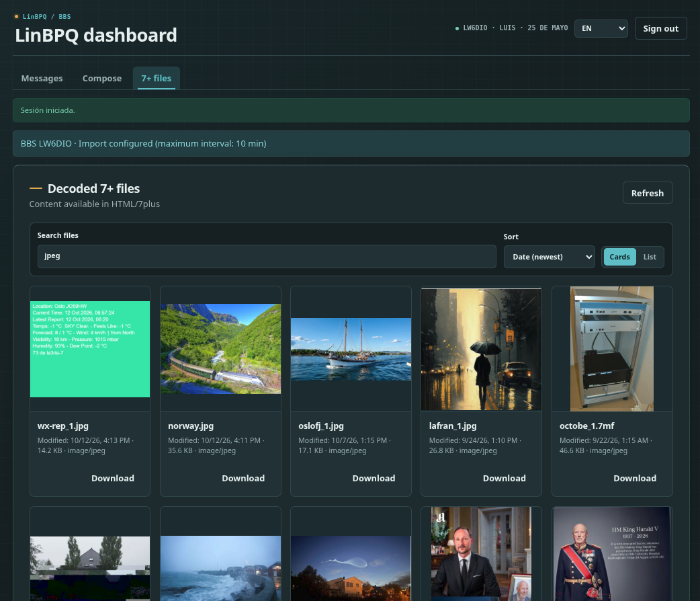
Task: Download oslofj_1.jpg
Action: [374, 478]
